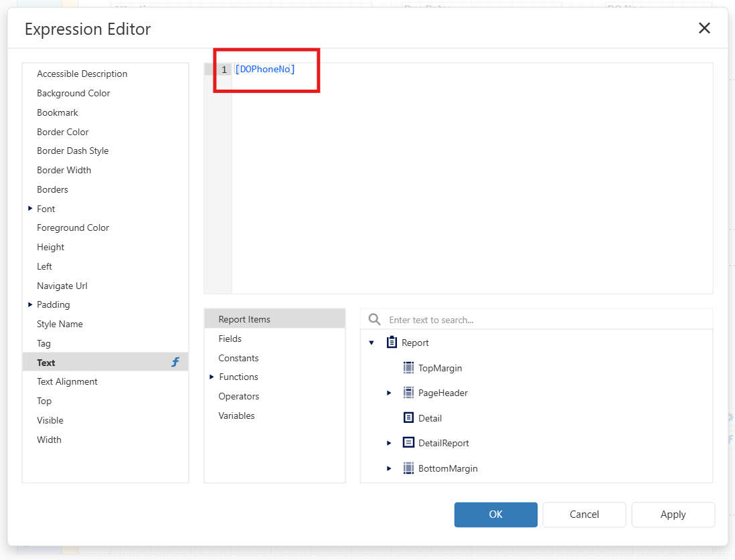The height and width of the screenshot is (560, 735).
Task: Close the Expression Editor dialog
Action: [x=704, y=28]
